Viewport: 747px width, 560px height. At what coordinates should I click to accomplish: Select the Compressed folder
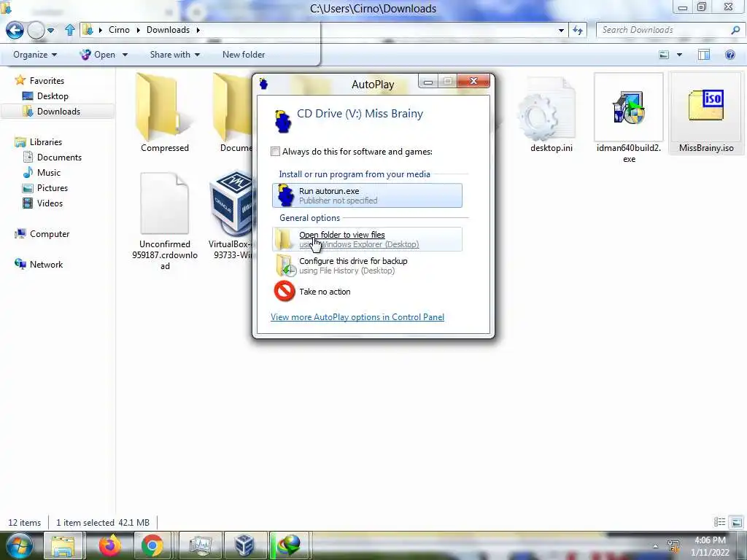[165, 113]
